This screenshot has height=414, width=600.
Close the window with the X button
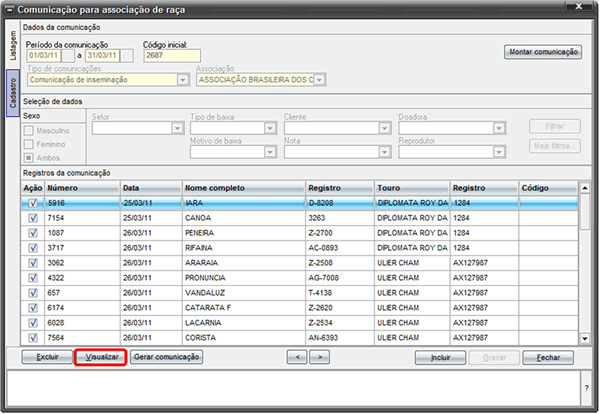[579, 6]
